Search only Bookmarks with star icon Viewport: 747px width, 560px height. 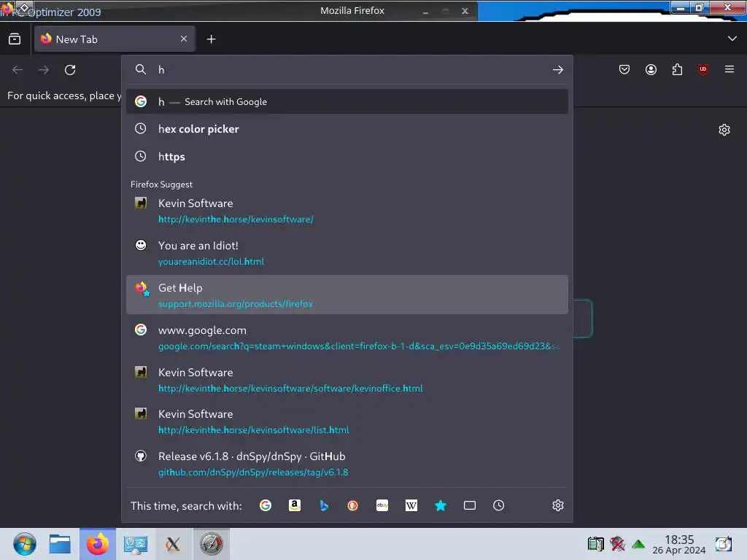click(441, 505)
